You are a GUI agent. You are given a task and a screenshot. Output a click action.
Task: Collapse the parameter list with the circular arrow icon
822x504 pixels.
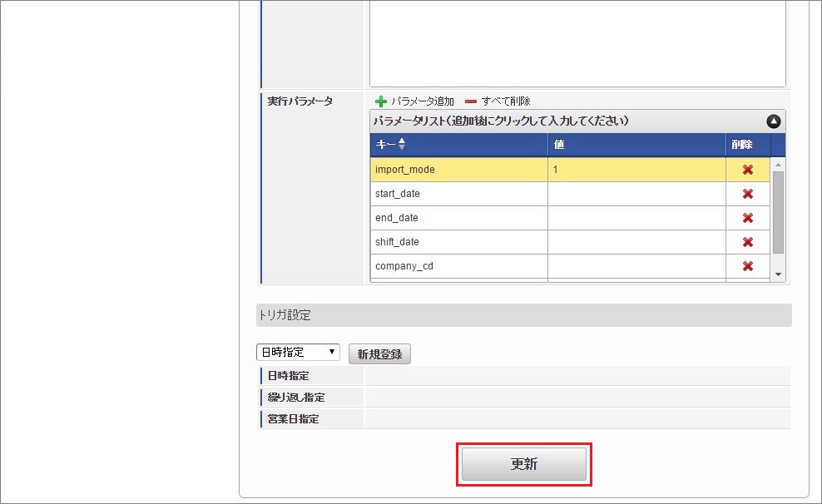773,121
